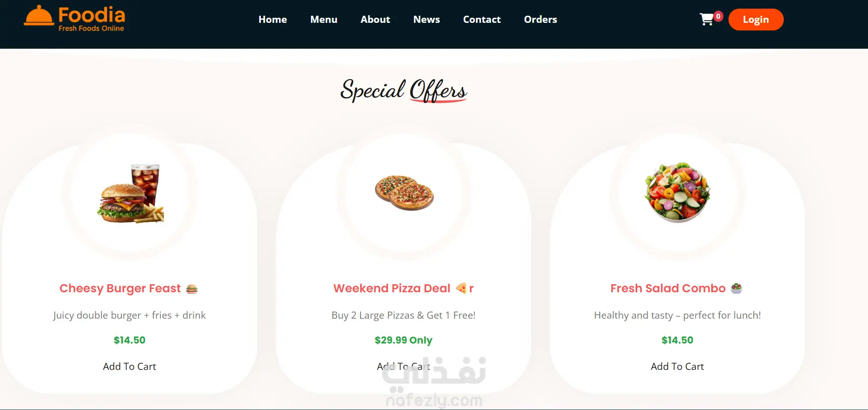The image size is (868, 410).
Task: Add Fresh Salad Combo to cart
Action: (677, 366)
